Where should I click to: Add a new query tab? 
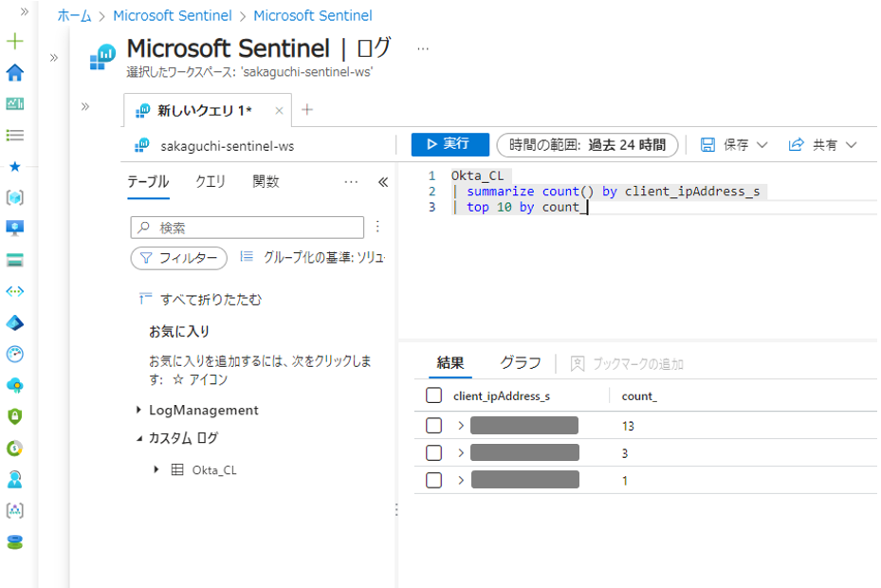coord(306,110)
